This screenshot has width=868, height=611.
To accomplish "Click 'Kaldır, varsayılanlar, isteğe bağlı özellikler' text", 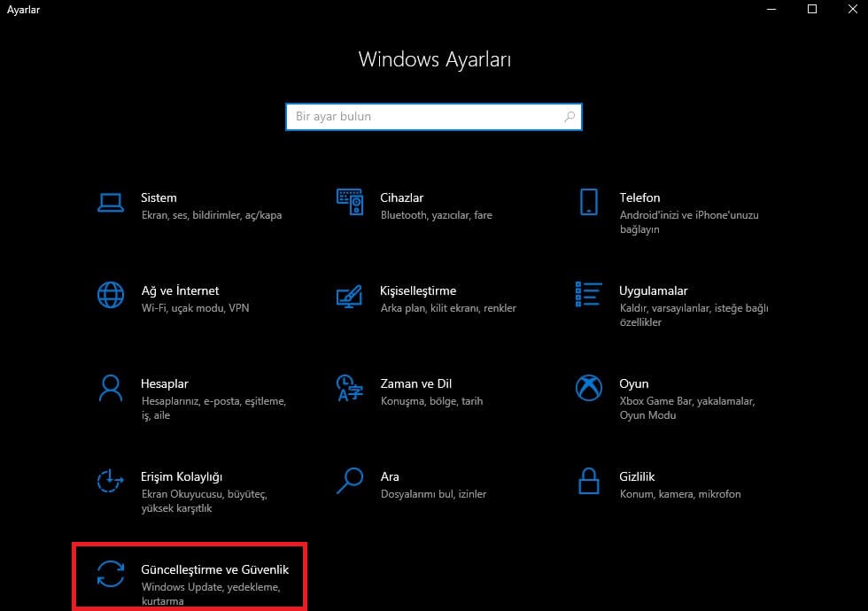I will pyautogui.click(x=694, y=315).
